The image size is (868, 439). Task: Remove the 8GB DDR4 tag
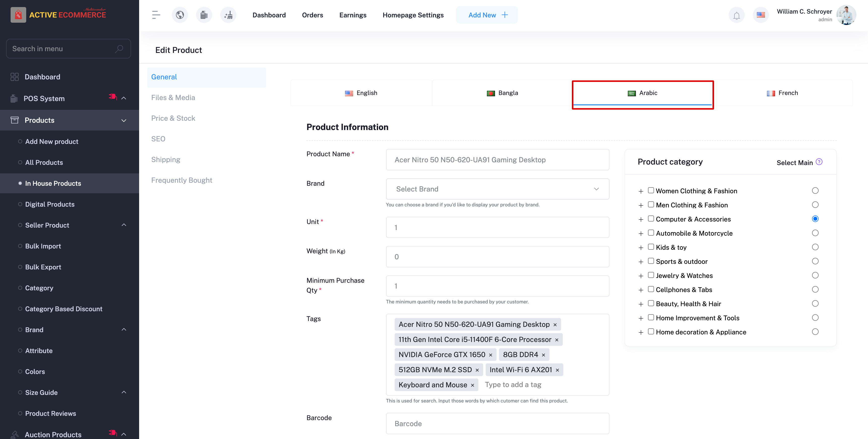[543, 355]
